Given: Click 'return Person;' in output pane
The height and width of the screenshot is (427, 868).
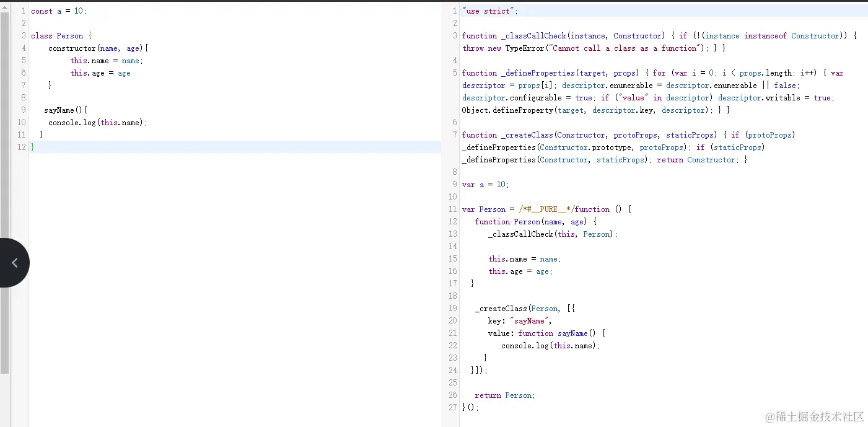Looking at the screenshot, I should [x=504, y=395].
